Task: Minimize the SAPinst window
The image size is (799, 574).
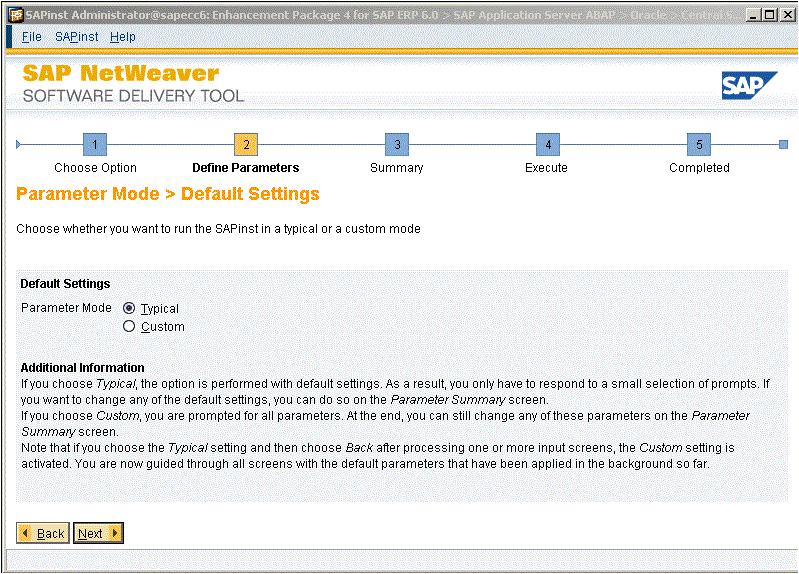Action: pyautogui.click(x=752, y=15)
